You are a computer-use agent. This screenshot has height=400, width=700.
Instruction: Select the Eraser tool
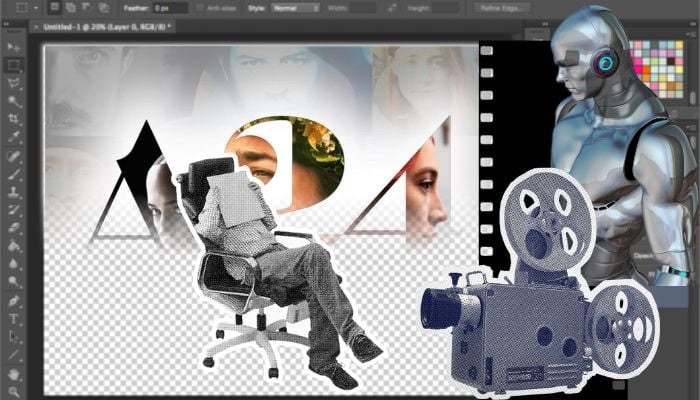tap(13, 228)
